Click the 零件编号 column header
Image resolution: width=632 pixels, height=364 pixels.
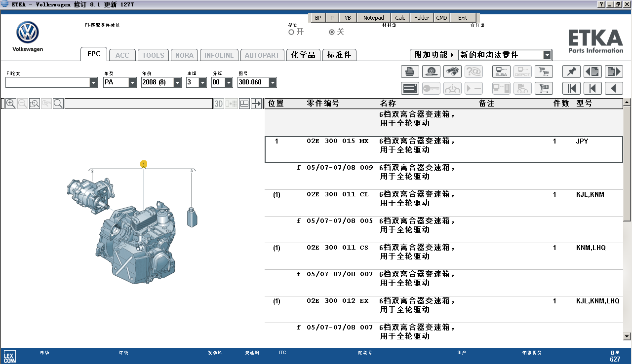coord(323,104)
